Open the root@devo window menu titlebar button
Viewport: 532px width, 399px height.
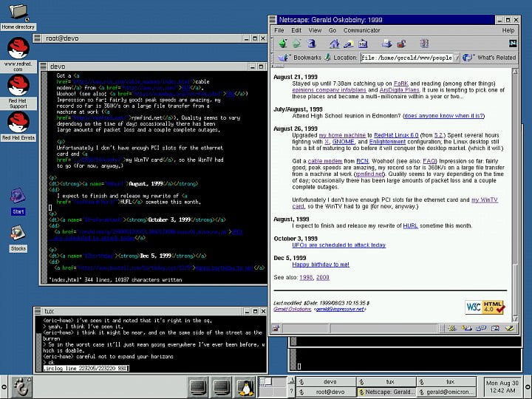tap(38, 38)
